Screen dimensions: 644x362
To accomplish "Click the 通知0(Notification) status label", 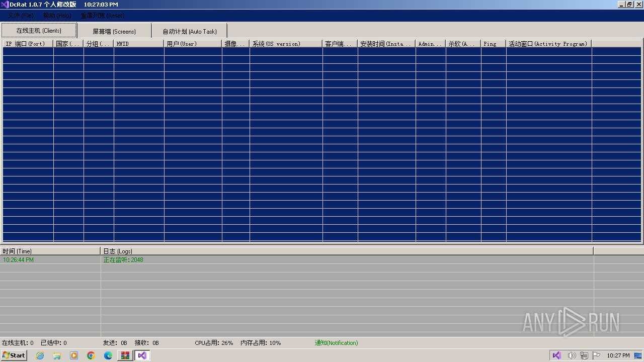I will coord(337,343).
